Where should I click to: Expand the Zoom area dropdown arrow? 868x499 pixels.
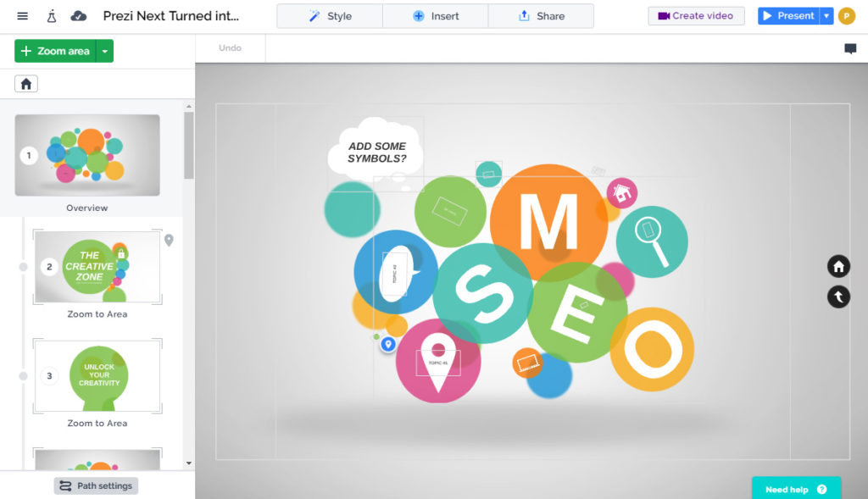click(105, 52)
